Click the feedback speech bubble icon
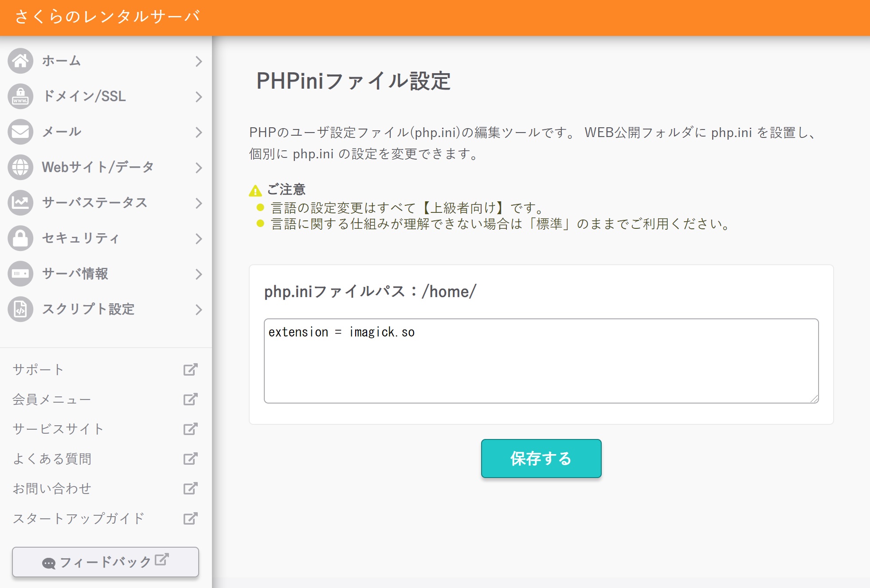The height and width of the screenshot is (588, 870). (49, 563)
